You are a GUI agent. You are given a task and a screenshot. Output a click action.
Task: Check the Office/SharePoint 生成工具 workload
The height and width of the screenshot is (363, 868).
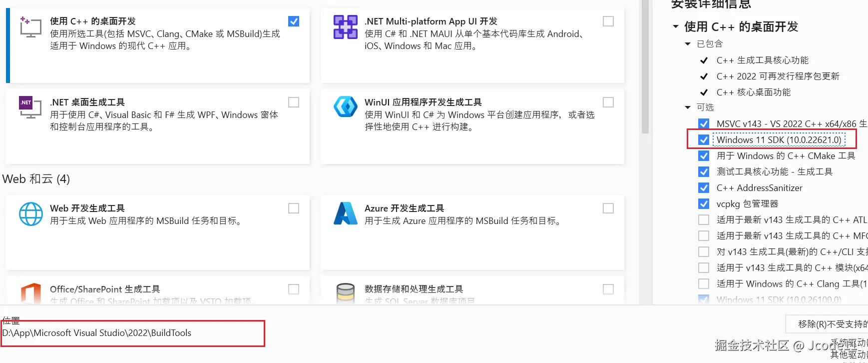pyautogui.click(x=294, y=289)
